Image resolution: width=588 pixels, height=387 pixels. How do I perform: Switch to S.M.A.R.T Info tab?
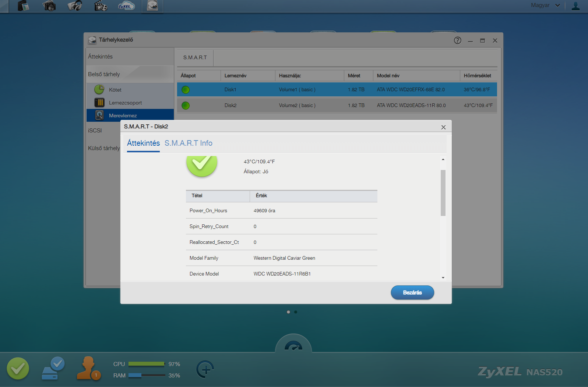pyautogui.click(x=189, y=143)
